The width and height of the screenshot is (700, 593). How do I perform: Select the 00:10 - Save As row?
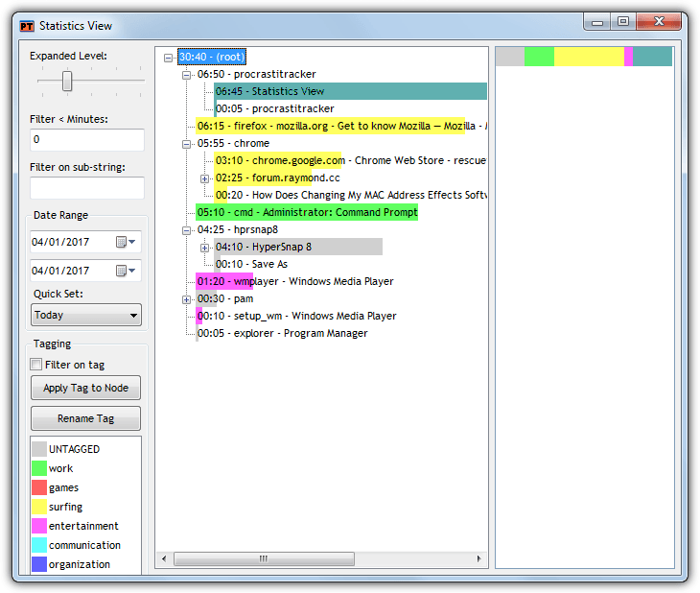click(x=251, y=264)
